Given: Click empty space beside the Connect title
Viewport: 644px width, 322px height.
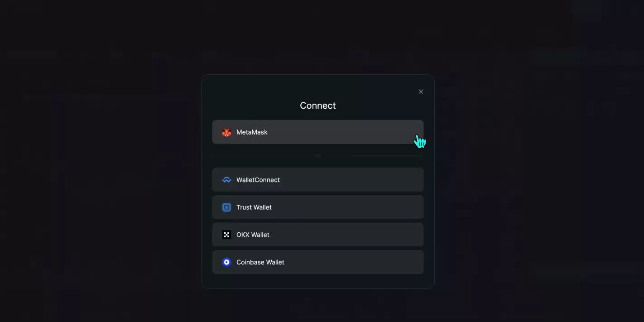Looking at the screenshot, I should click(254, 106).
